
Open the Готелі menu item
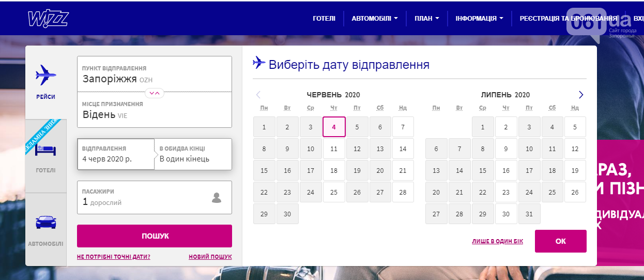(x=324, y=18)
